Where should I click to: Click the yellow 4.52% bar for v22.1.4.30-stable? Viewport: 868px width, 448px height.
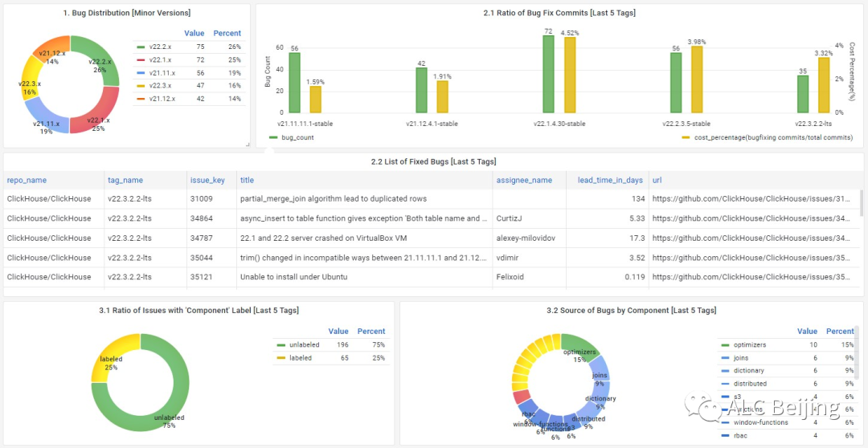pyautogui.click(x=570, y=75)
